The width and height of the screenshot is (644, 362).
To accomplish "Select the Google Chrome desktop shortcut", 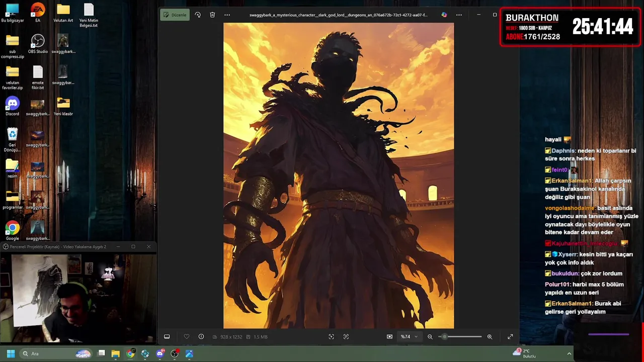I will pos(12,231).
